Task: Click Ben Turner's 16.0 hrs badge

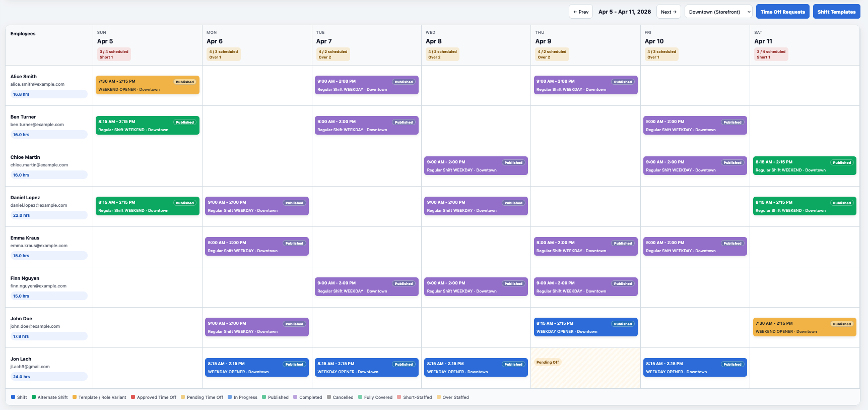Action: click(x=49, y=135)
